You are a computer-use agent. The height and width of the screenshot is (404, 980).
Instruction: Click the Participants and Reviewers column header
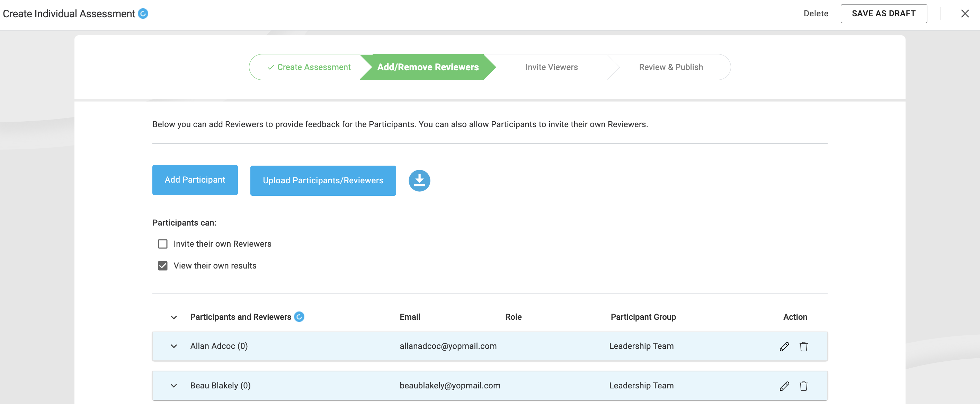pyautogui.click(x=240, y=317)
